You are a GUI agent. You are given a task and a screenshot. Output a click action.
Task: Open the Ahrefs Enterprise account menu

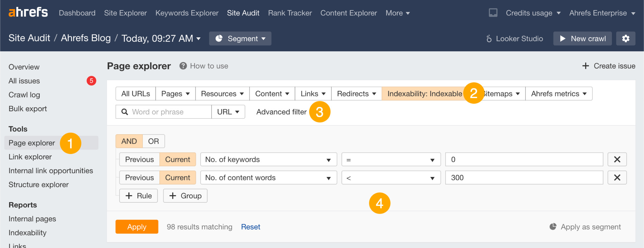[x=602, y=13]
